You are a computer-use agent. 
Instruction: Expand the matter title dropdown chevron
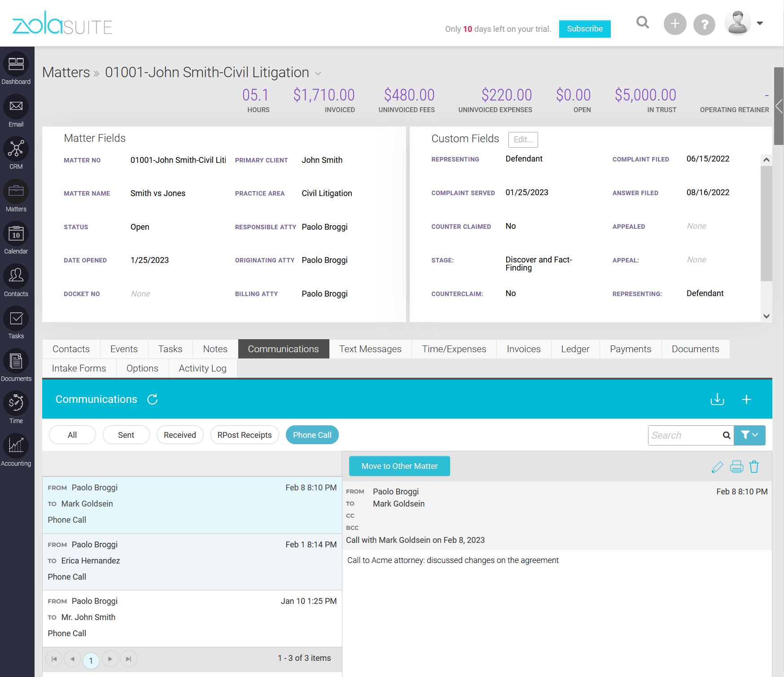point(318,74)
